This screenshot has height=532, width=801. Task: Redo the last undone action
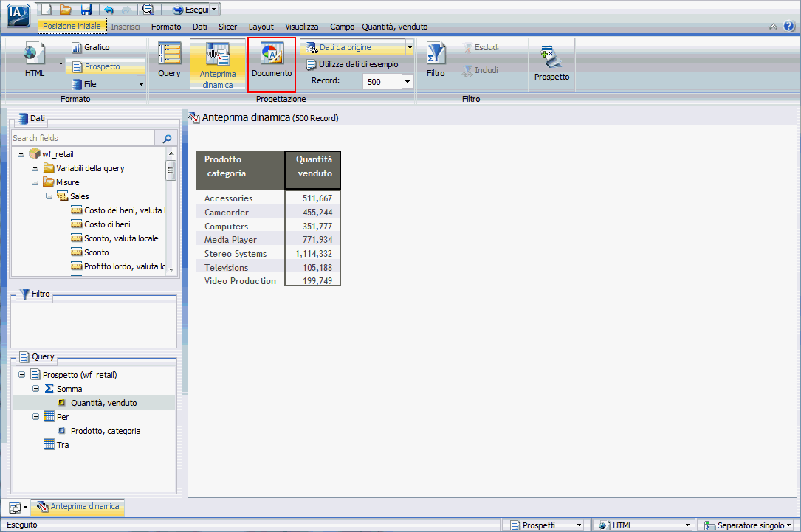pyautogui.click(x=126, y=9)
